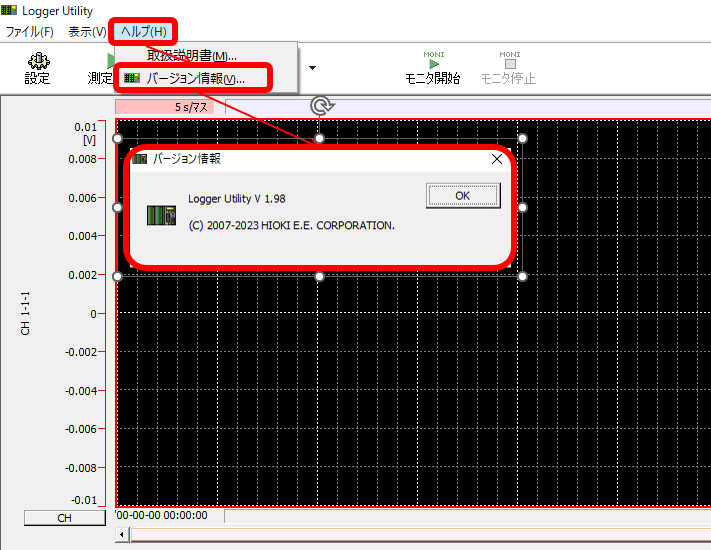Click the -0.01 axis bottom value
Viewport: 711px width, 550px height.
(x=84, y=500)
